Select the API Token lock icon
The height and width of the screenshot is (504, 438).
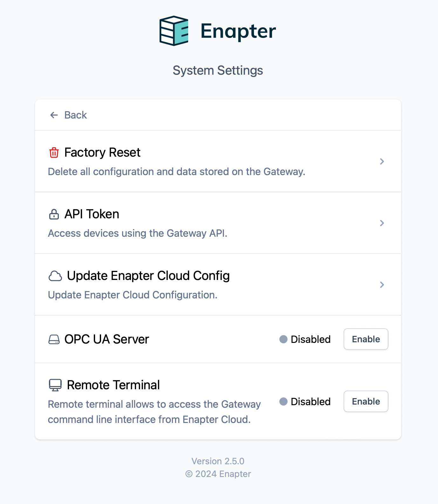pos(54,214)
